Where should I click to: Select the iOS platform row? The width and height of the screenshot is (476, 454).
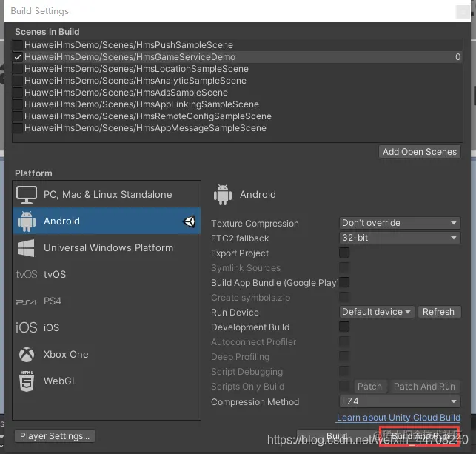tap(107, 327)
